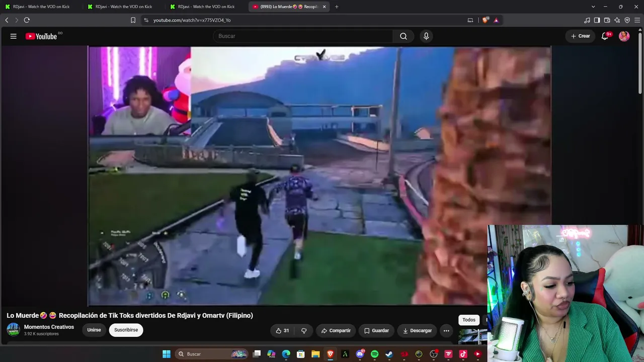Open the Brave Wallet icon

point(607,20)
